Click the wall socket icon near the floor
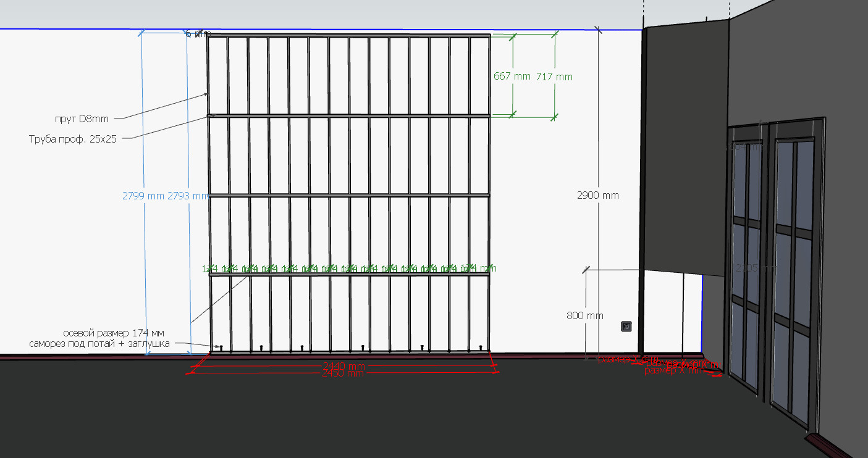868x458 pixels. click(x=626, y=327)
